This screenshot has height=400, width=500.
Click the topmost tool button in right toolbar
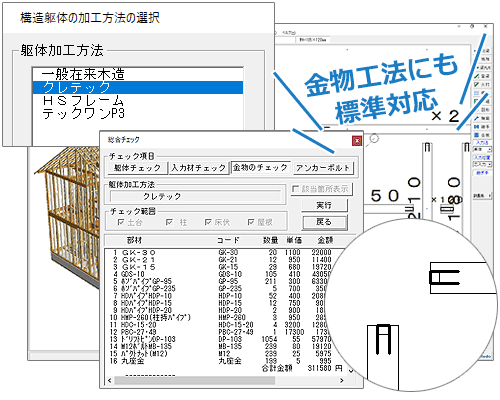click(482, 51)
